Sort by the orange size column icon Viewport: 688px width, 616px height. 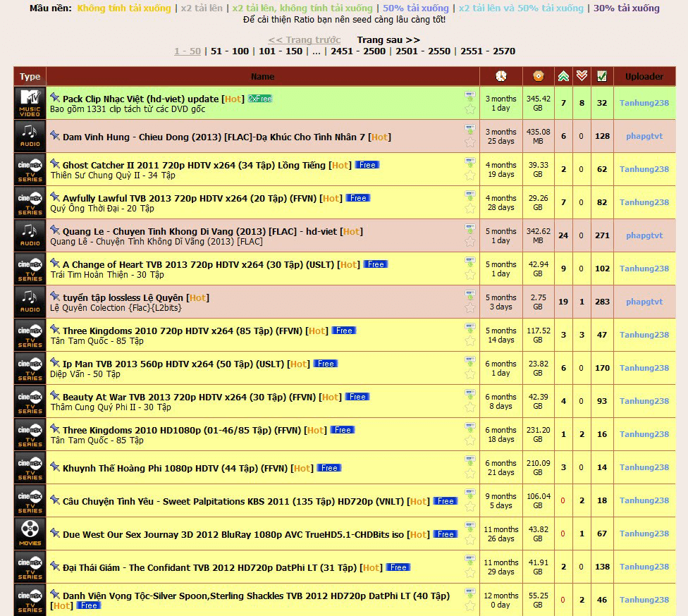539,76
